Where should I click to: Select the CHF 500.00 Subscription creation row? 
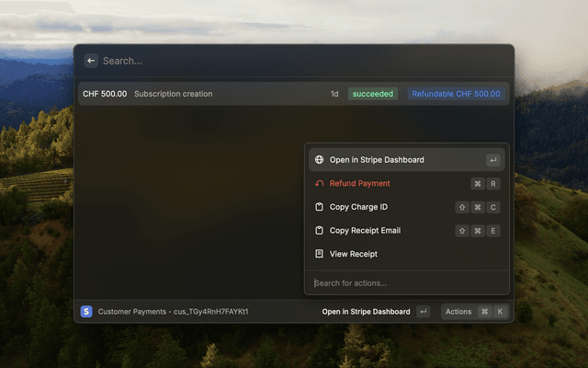click(x=294, y=94)
